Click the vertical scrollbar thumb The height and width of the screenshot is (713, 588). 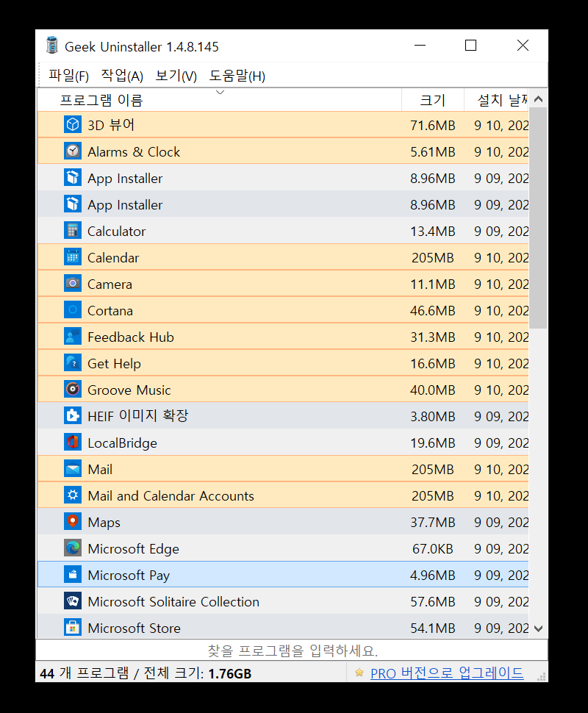539,218
